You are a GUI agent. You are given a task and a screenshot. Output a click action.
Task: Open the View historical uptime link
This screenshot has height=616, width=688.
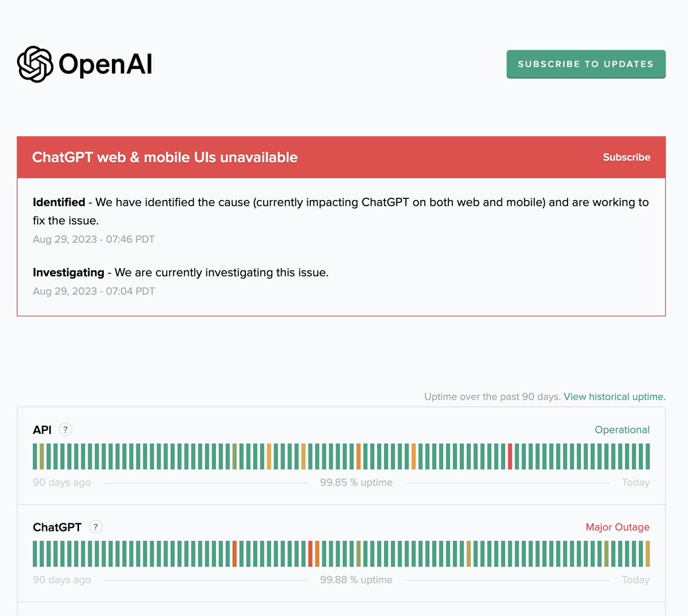pyautogui.click(x=615, y=397)
